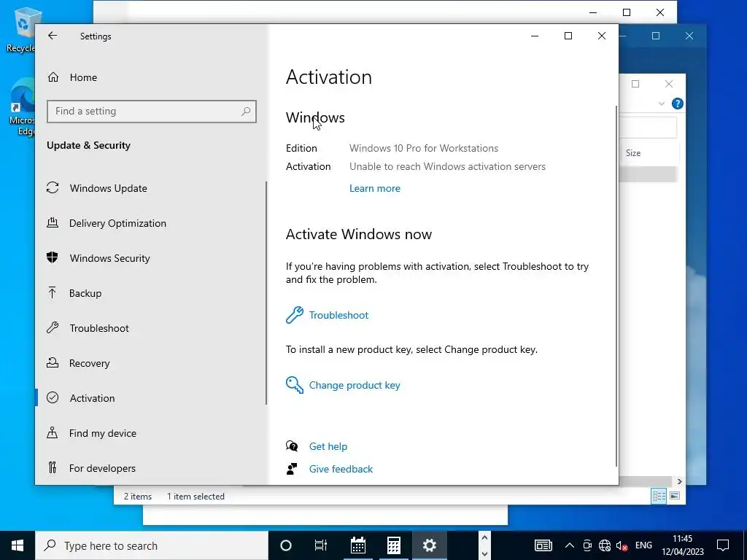Open the Calculator app on taskbar

click(393, 545)
